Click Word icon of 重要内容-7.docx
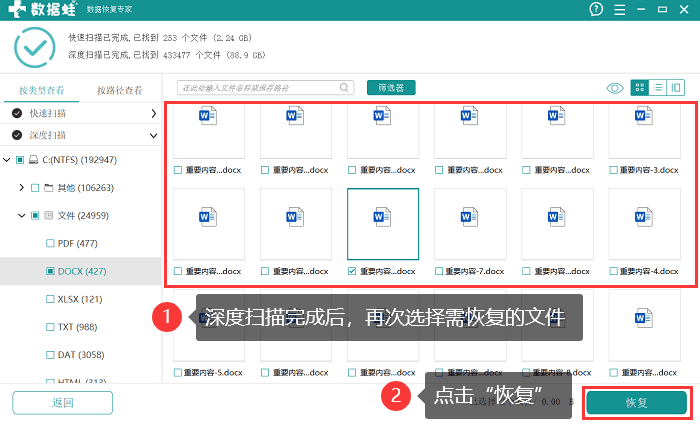 pos(469,217)
